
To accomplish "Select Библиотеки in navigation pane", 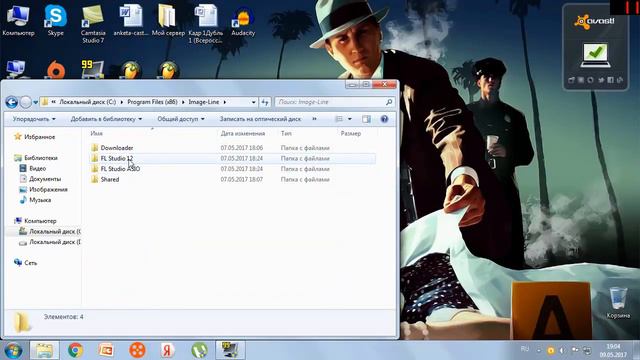I will point(41,158).
